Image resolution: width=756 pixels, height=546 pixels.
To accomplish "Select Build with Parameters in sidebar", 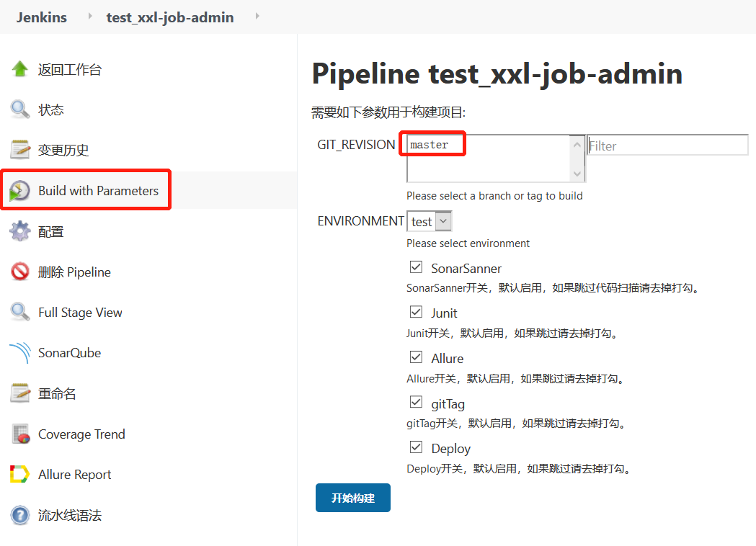I will point(98,191).
